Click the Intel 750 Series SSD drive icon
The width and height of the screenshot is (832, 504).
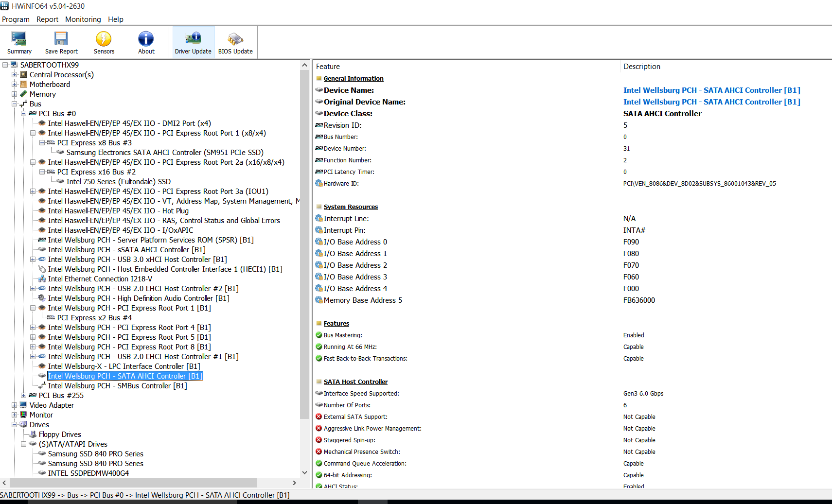pos(60,181)
